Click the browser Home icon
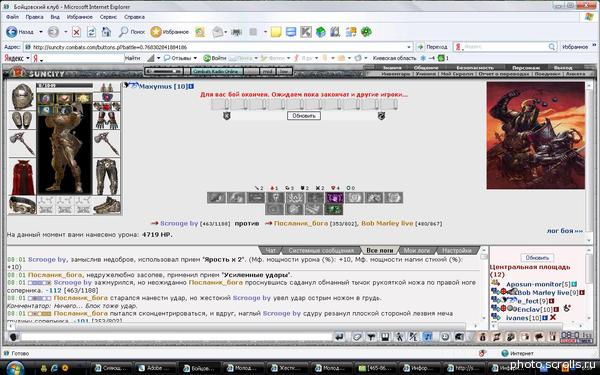 (x=106, y=32)
